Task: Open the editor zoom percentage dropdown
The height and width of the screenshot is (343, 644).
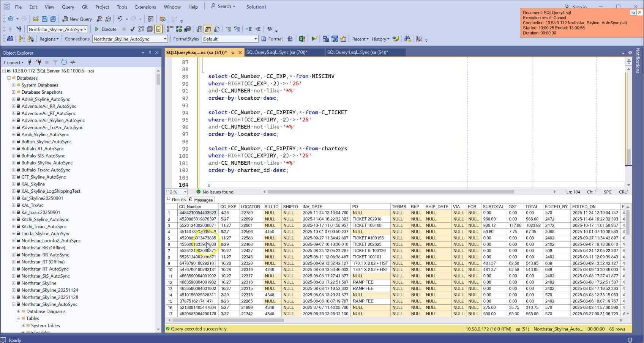Action: [185, 192]
